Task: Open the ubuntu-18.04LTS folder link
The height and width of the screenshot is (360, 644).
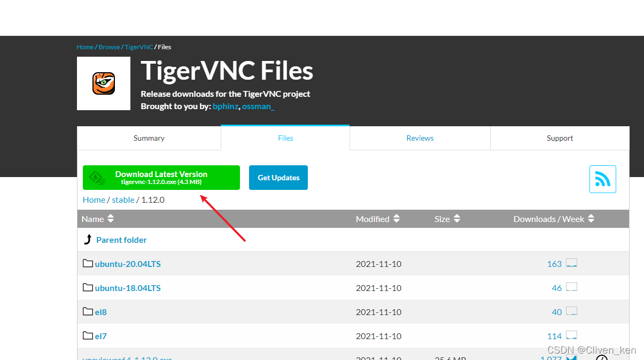Action: click(x=128, y=288)
